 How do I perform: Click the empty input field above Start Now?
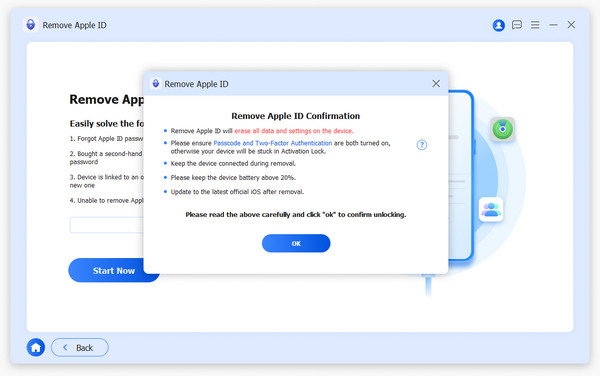point(107,225)
